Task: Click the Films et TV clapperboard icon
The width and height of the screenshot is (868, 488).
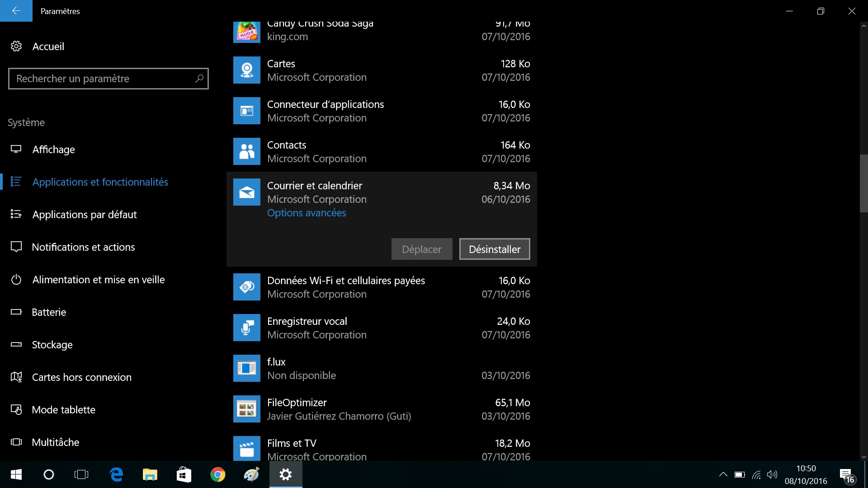Action: [x=246, y=449]
